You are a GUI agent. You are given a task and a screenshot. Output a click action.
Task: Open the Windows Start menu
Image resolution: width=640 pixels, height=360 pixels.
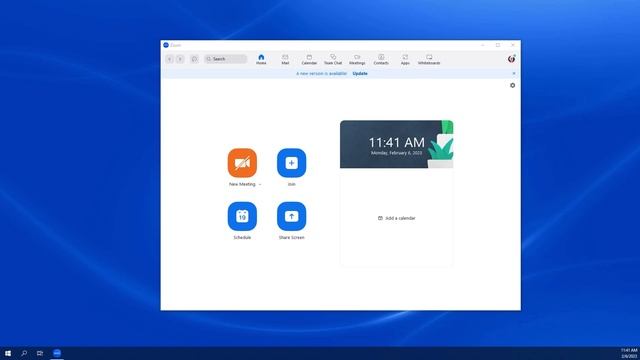click(x=8, y=353)
